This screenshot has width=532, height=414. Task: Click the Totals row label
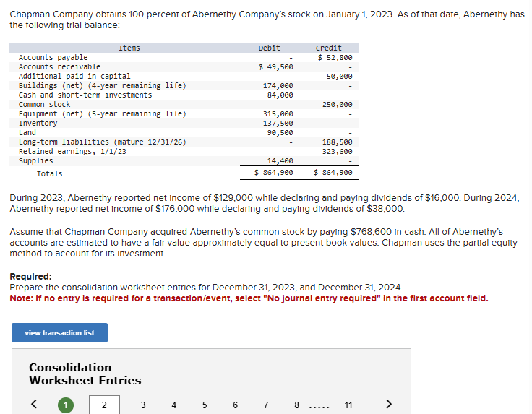[50, 173]
